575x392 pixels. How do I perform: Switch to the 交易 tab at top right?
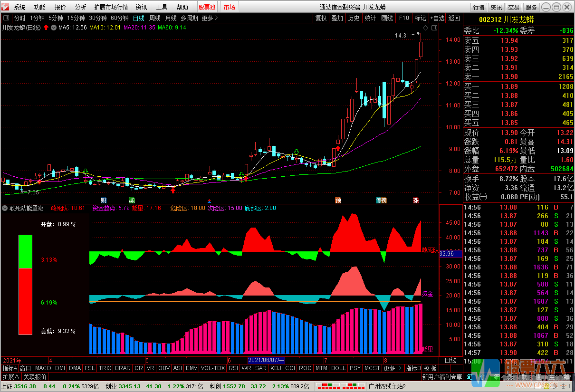tap(514, 7)
